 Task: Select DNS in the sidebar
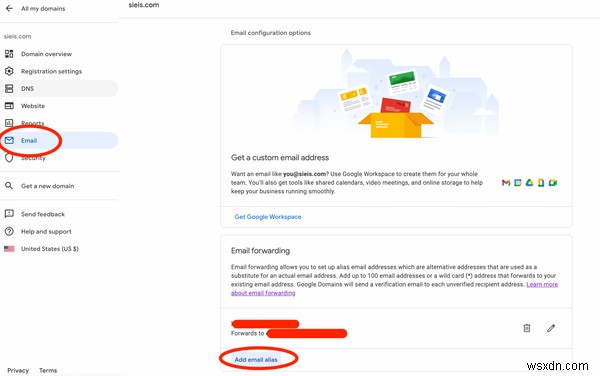[59, 88]
